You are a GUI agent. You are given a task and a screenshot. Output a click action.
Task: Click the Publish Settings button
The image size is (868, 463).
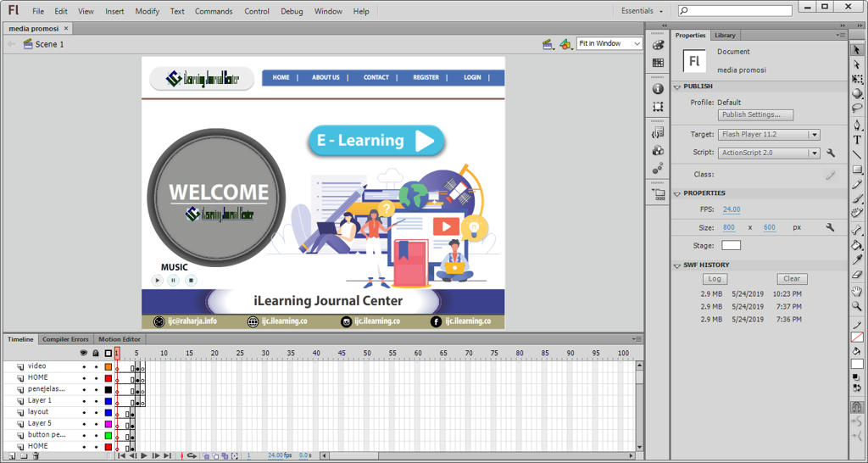(756, 114)
